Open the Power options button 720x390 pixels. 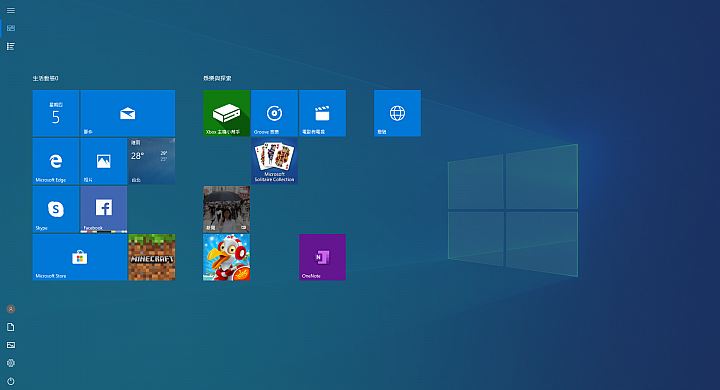pos(11,381)
